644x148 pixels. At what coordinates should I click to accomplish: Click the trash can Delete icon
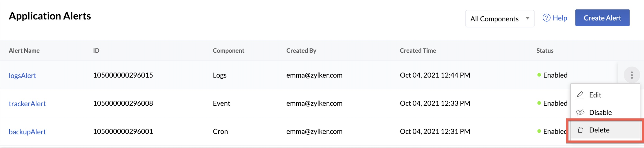click(x=580, y=130)
